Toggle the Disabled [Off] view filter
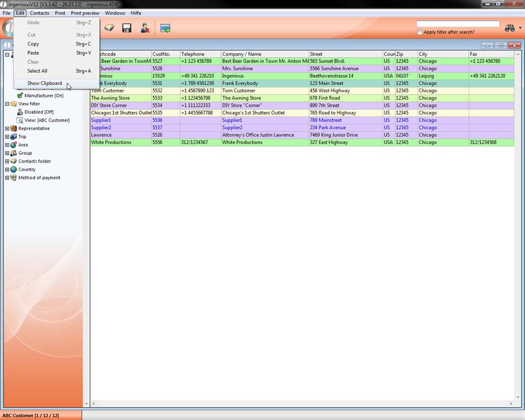The image size is (525, 420). [x=38, y=112]
